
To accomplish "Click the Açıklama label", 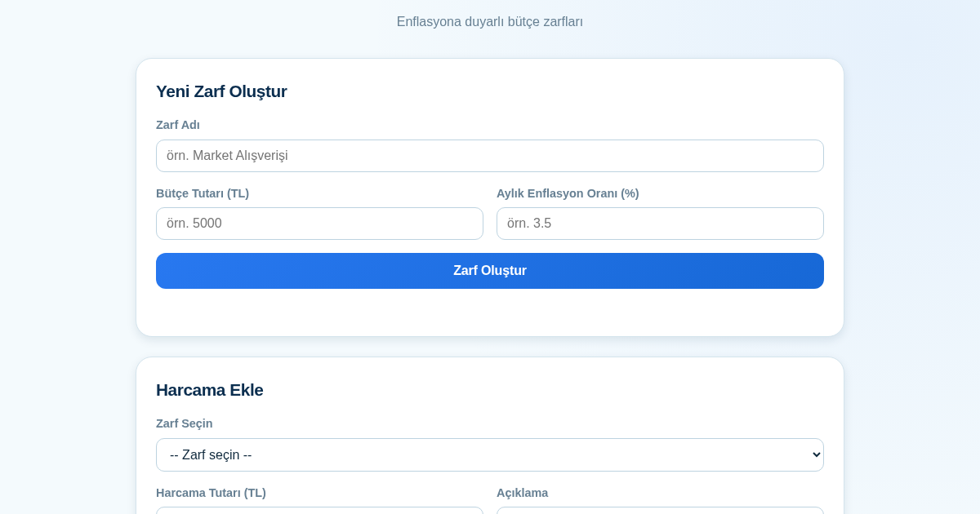I will 523,493.
